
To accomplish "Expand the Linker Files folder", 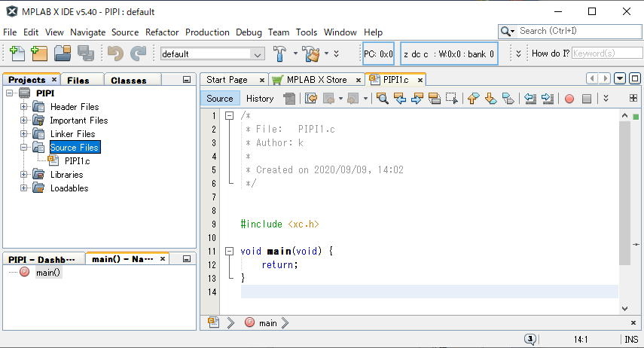I will tap(24, 134).
